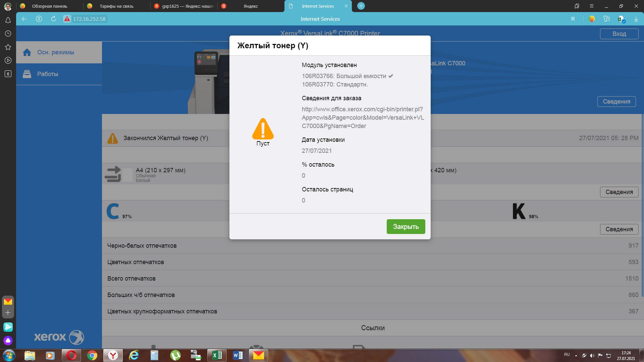Open Word from the taskbar
Viewport: 644px width, 362px height.
pos(238,355)
